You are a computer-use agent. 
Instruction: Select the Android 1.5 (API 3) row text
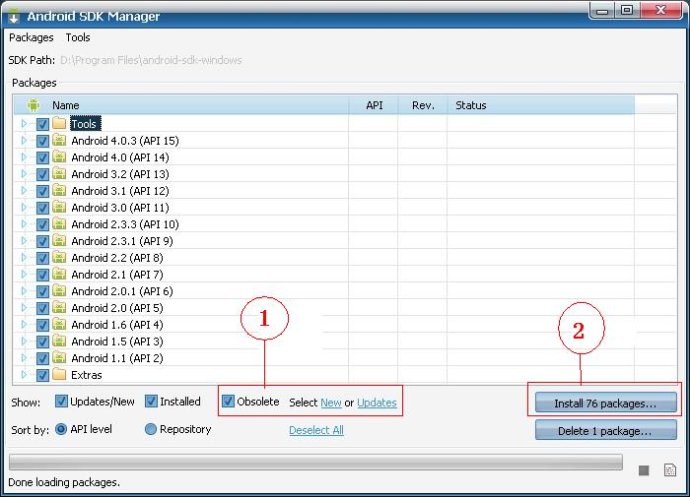point(117,342)
